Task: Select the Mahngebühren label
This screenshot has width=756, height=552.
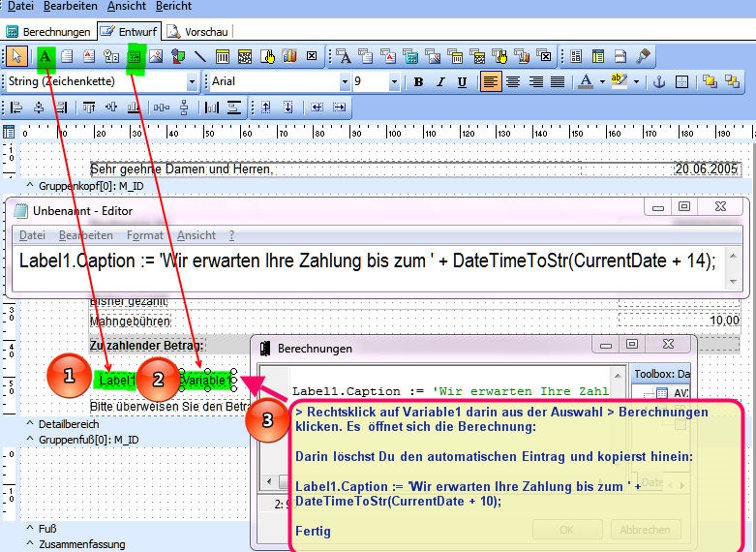Action: click(130, 321)
